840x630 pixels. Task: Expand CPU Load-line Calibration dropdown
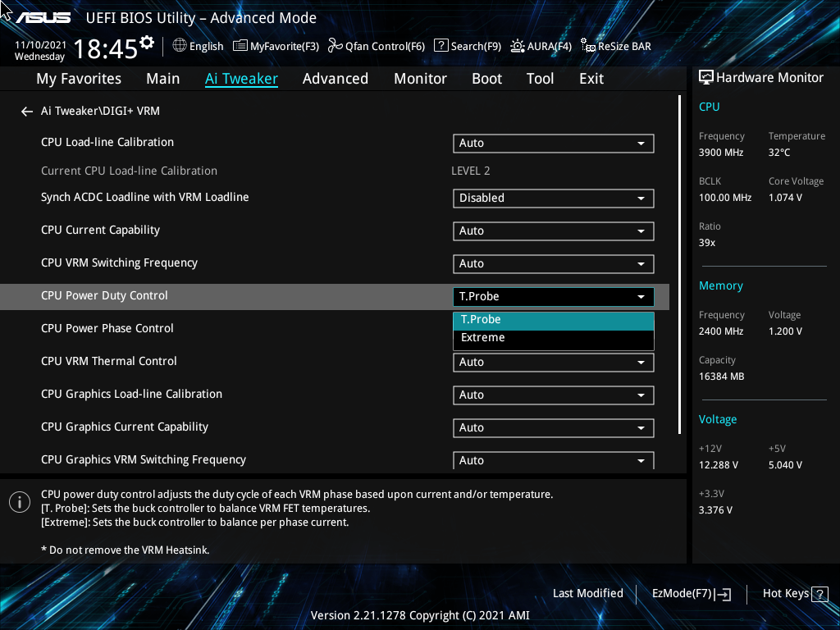[554, 143]
